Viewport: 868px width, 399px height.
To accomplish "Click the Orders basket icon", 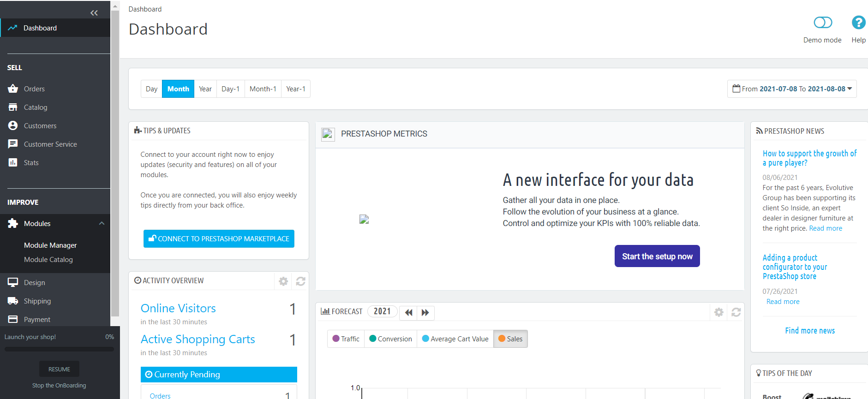I will pyautogui.click(x=13, y=89).
